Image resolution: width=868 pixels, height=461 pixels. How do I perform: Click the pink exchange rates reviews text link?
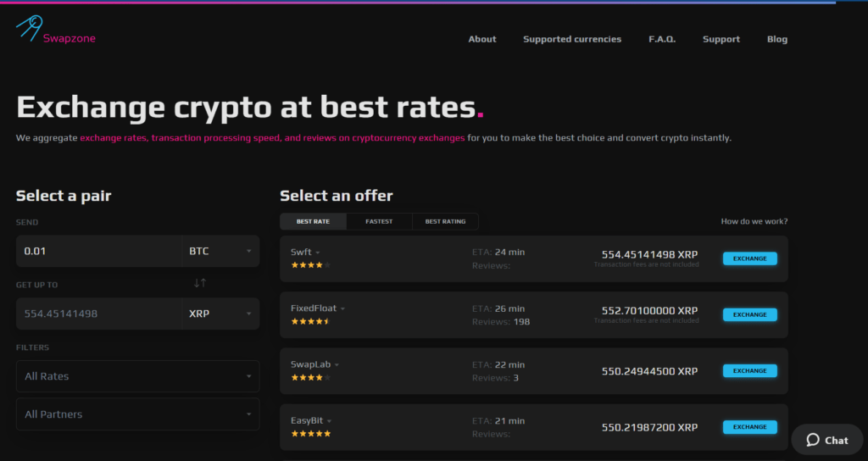point(272,138)
